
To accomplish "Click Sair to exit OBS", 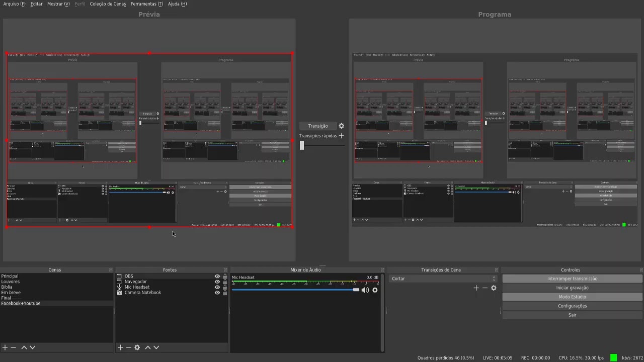I will click(572, 315).
